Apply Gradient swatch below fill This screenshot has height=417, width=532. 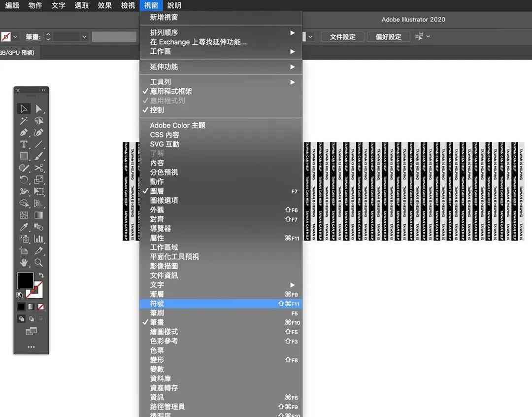31,307
